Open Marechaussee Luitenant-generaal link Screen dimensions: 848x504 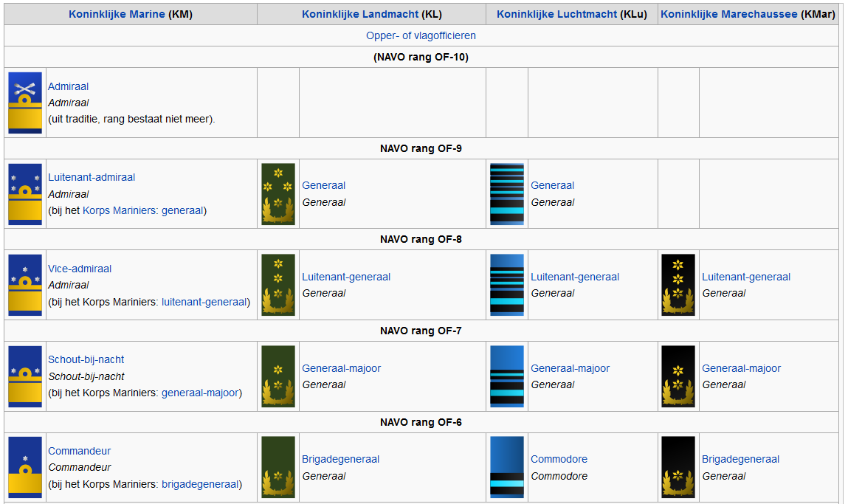[746, 277]
